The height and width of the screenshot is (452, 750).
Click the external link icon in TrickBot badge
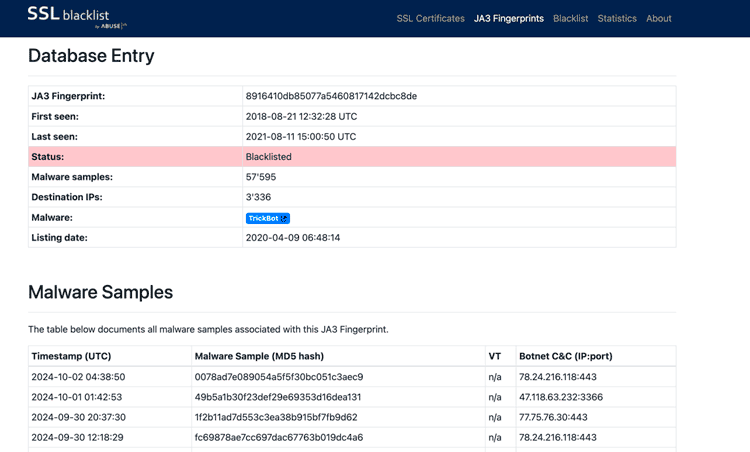[x=284, y=218]
